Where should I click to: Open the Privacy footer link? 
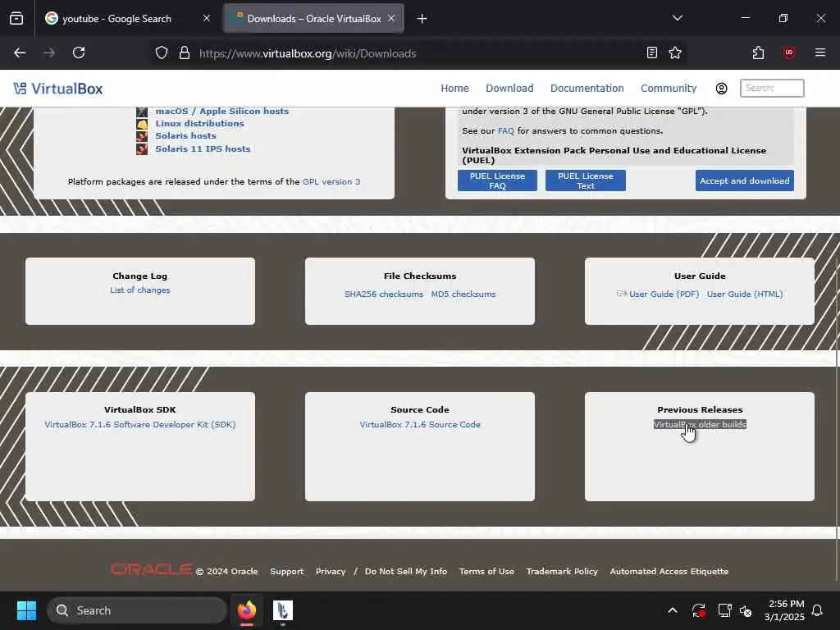(330, 571)
